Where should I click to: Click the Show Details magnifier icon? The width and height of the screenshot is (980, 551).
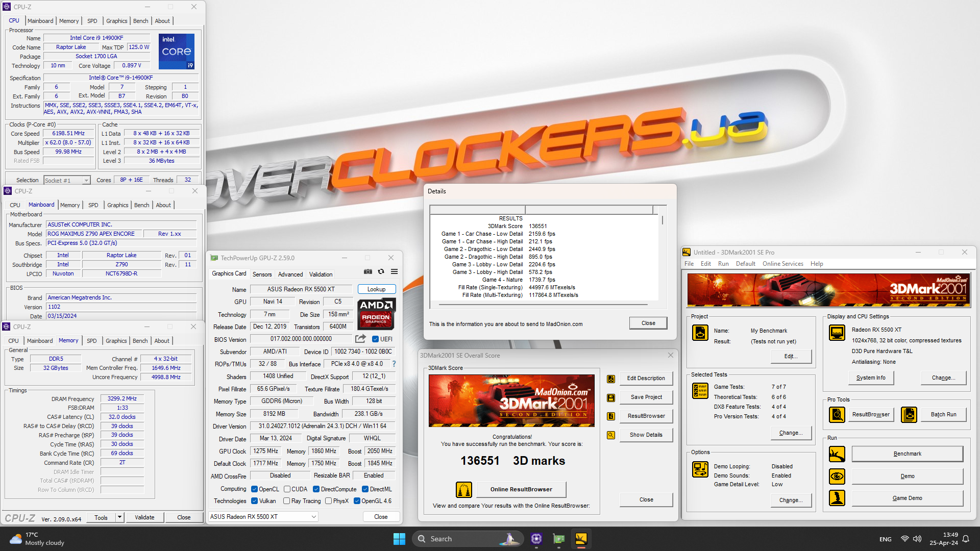[x=611, y=435]
